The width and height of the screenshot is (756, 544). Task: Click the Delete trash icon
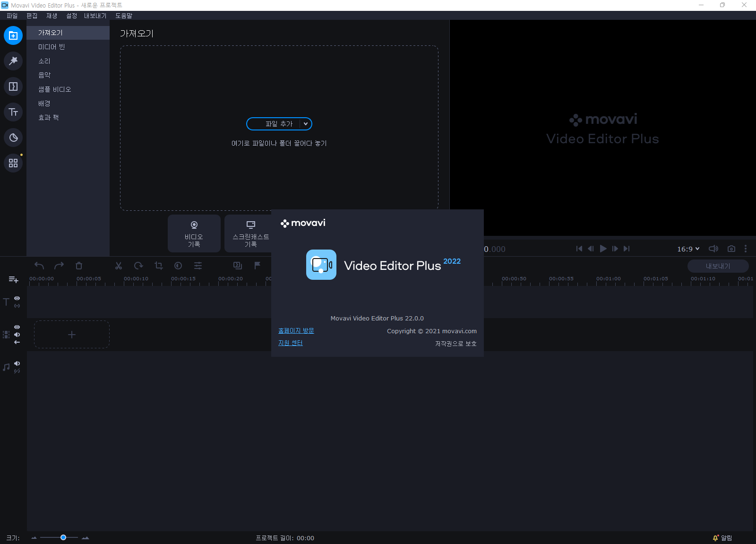coord(79,266)
